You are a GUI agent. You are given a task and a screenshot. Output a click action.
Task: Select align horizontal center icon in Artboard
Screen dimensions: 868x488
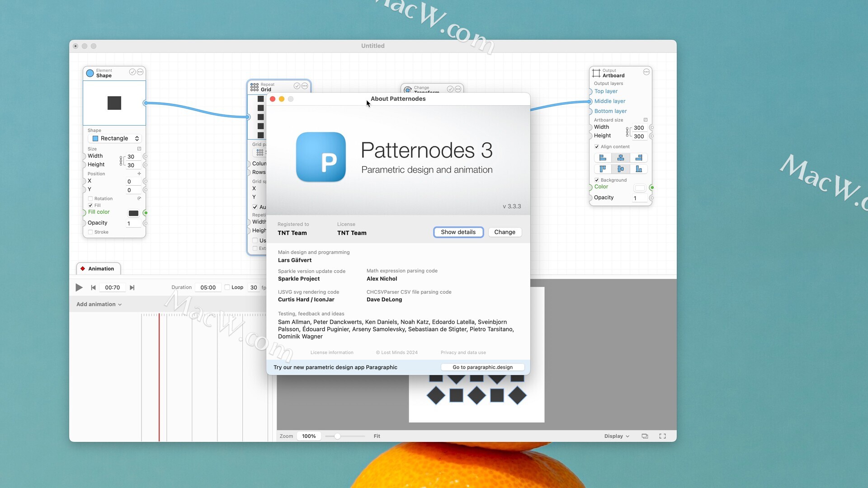click(x=621, y=158)
